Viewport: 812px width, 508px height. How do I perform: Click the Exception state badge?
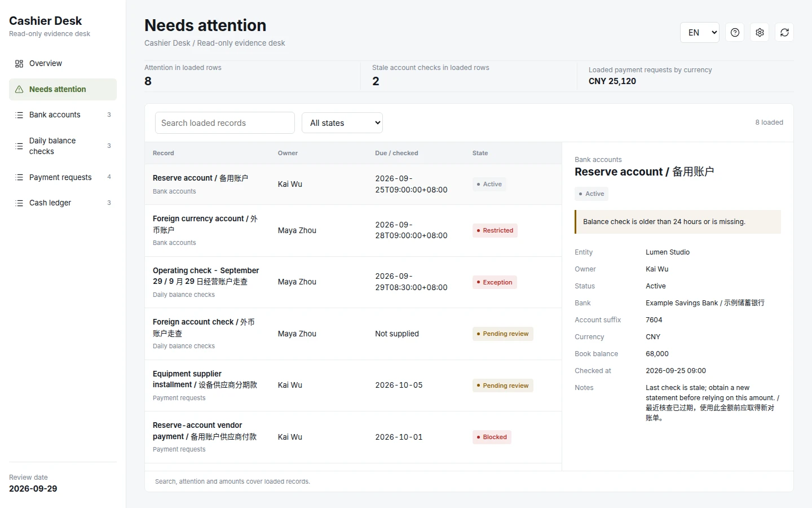click(x=495, y=282)
